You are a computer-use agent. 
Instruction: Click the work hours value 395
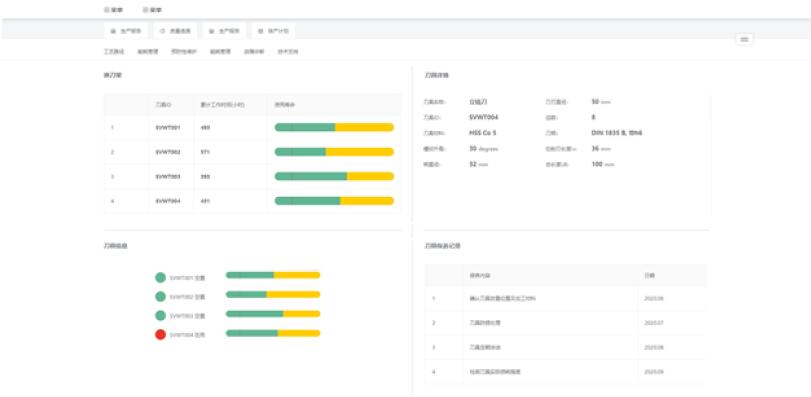pyautogui.click(x=205, y=177)
